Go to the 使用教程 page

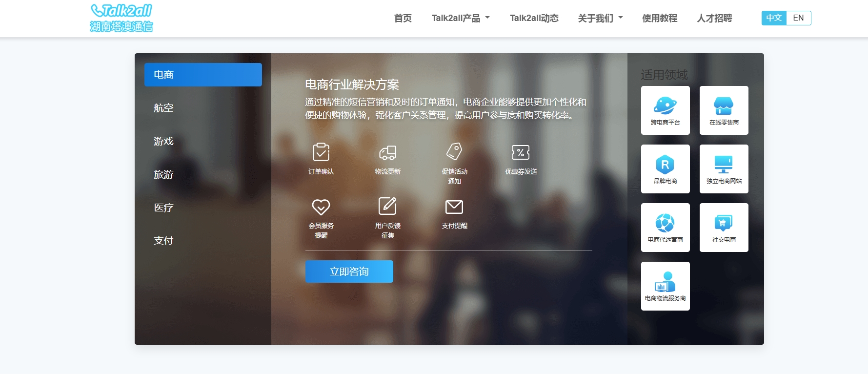pyautogui.click(x=659, y=18)
